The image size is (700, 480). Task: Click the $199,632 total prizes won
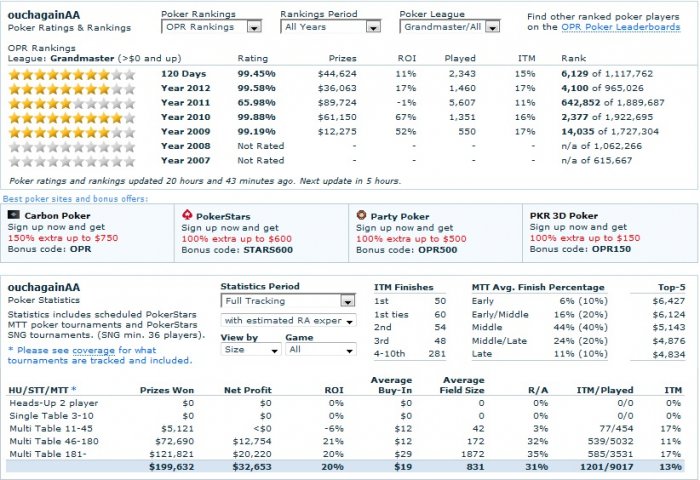(171, 467)
